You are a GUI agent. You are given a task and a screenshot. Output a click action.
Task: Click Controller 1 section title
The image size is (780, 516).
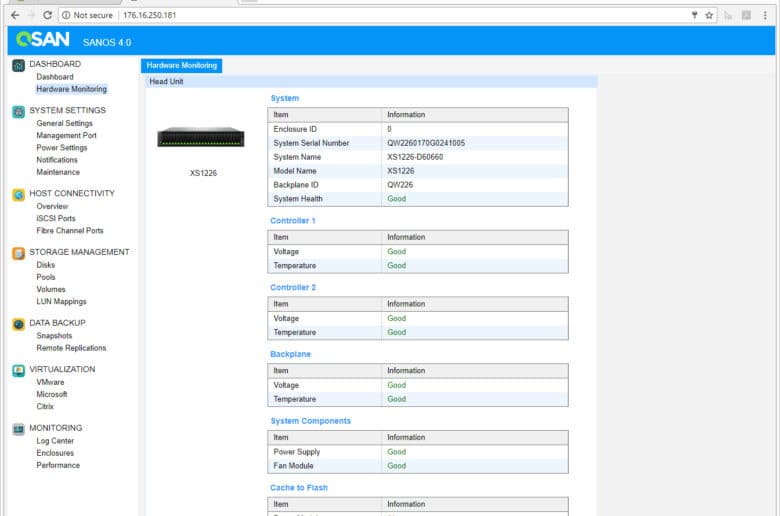tap(292, 221)
